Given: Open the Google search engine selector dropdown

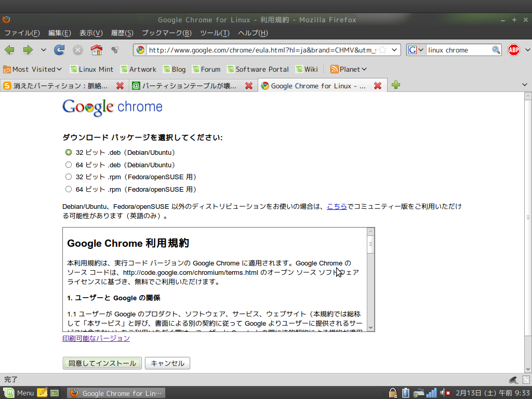Looking at the screenshot, I should [x=416, y=50].
